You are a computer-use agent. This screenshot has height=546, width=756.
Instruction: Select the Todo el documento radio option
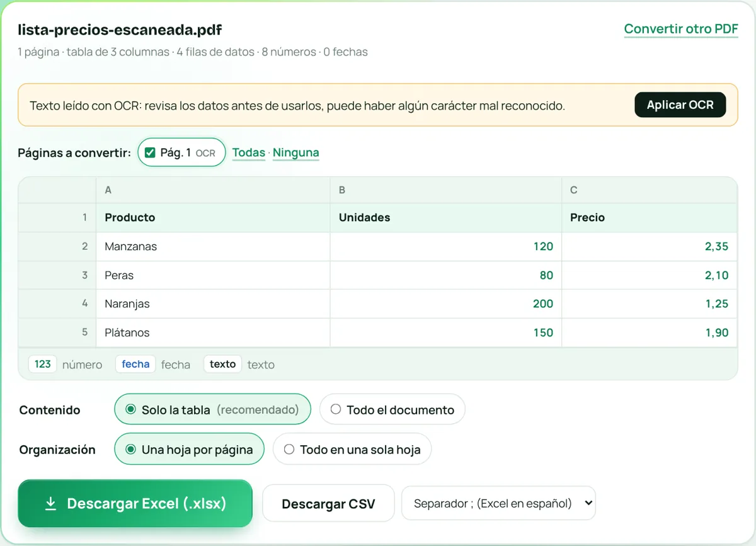(x=392, y=410)
